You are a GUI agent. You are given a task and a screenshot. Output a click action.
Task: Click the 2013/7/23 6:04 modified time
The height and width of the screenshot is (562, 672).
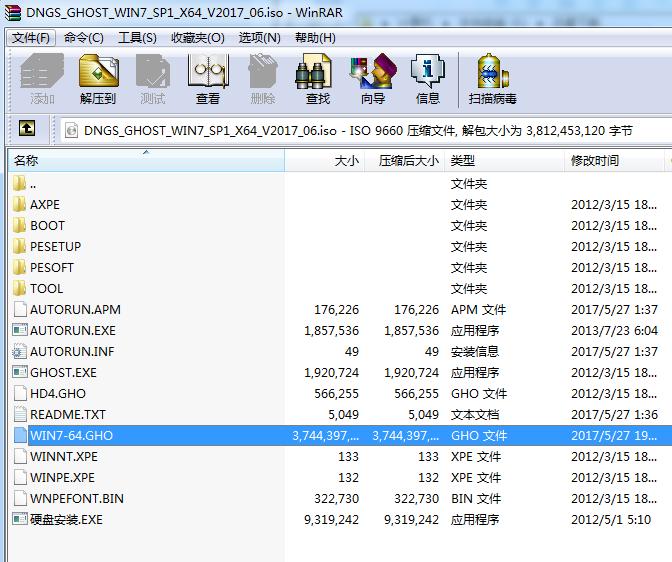click(614, 331)
